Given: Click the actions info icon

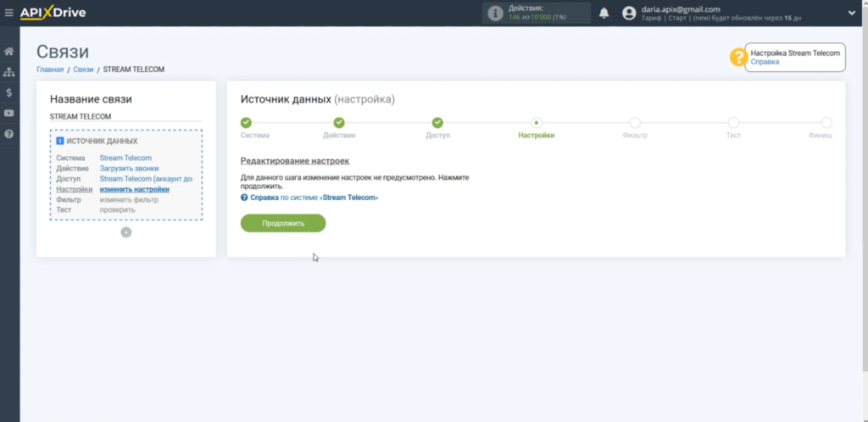Looking at the screenshot, I should [495, 14].
